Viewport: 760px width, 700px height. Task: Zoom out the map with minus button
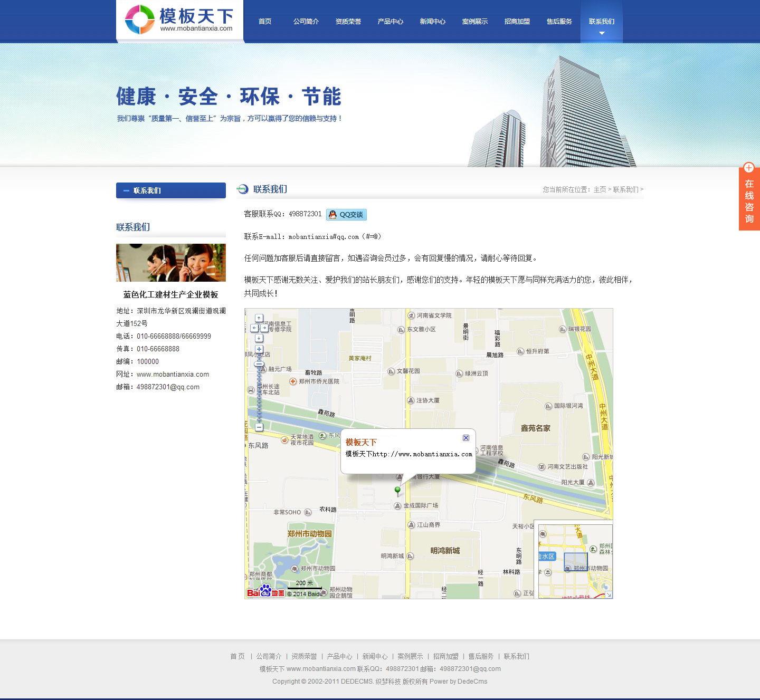click(259, 427)
